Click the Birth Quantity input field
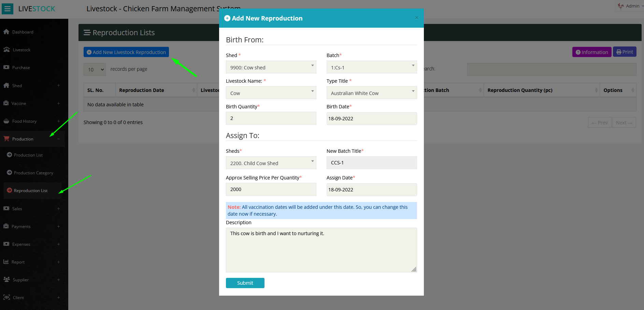Image resolution: width=644 pixels, height=310 pixels. pos(271,118)
